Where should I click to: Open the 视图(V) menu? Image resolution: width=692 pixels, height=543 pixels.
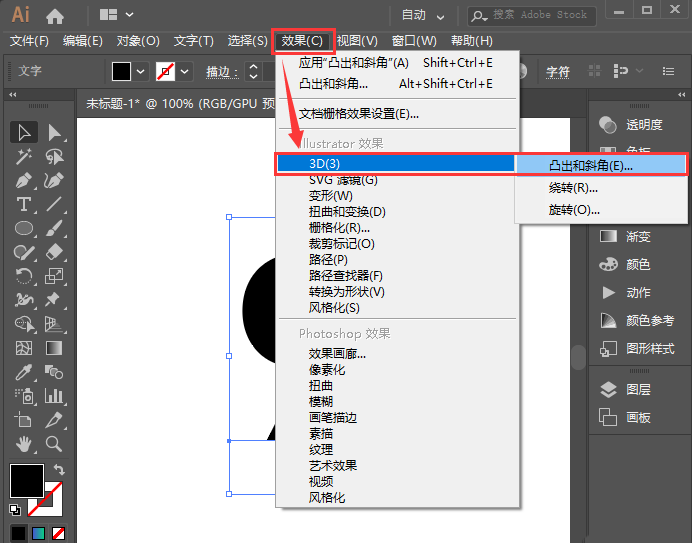point(357,41)
